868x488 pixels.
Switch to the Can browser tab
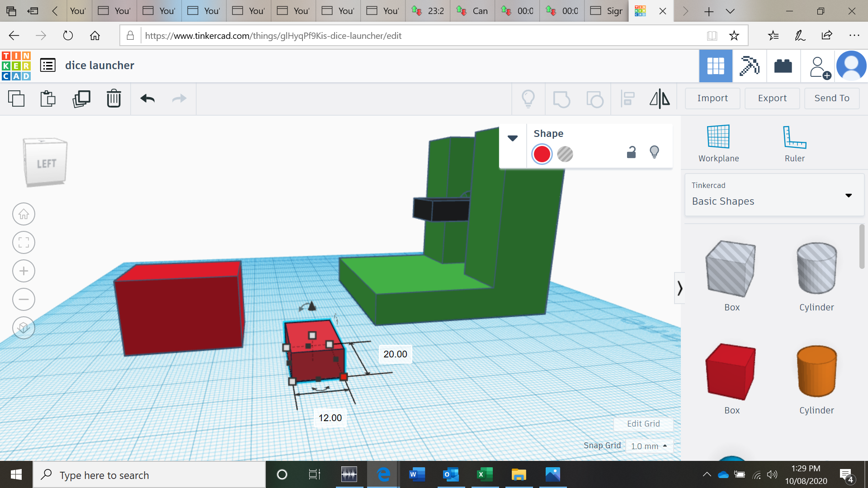pyautogui.click(x=472, y=11)
